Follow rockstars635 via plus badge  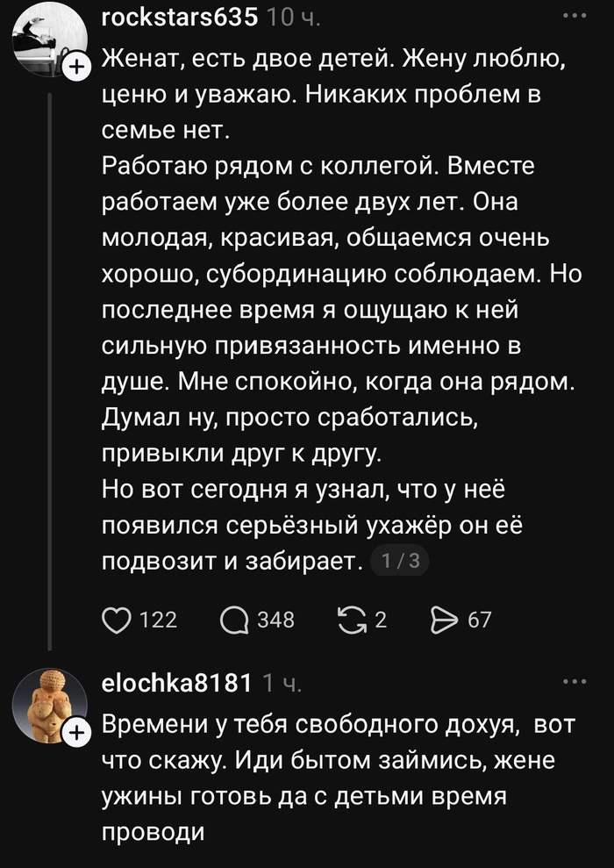[77, 68]
